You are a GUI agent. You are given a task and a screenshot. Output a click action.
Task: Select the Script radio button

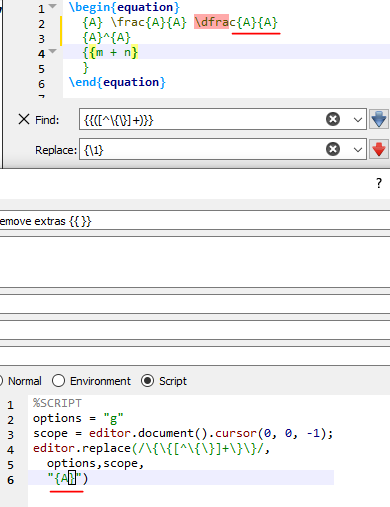coord(147,381)
